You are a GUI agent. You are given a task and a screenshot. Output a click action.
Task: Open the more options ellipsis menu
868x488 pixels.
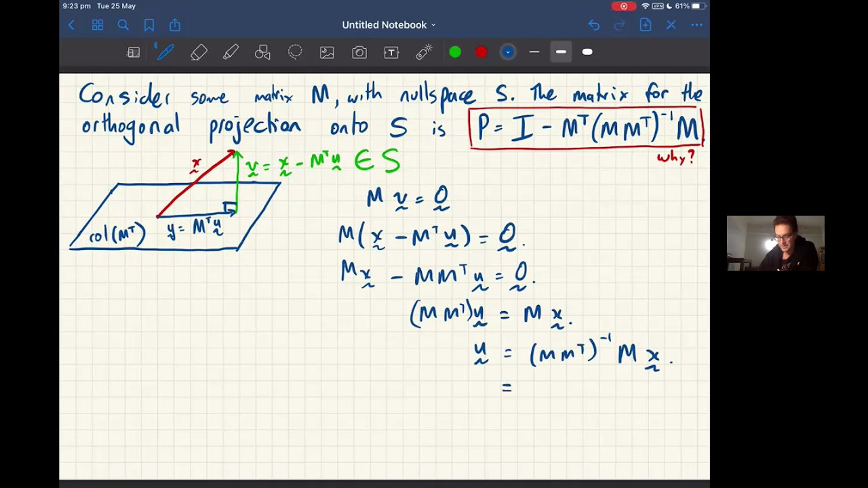696,25
